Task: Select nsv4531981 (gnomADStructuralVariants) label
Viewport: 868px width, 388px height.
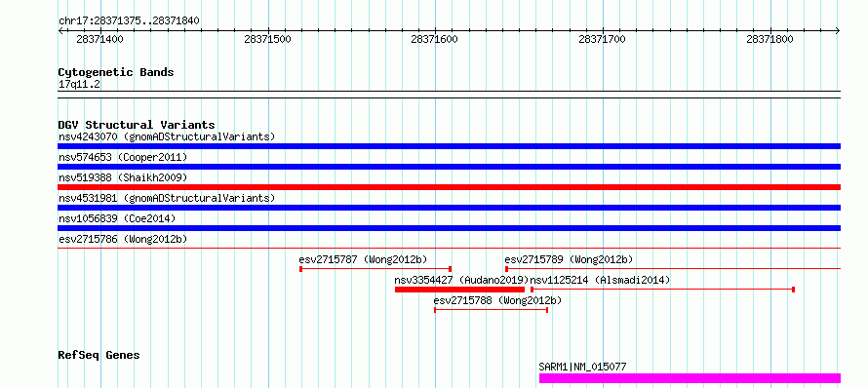Action: click(167, 198)
